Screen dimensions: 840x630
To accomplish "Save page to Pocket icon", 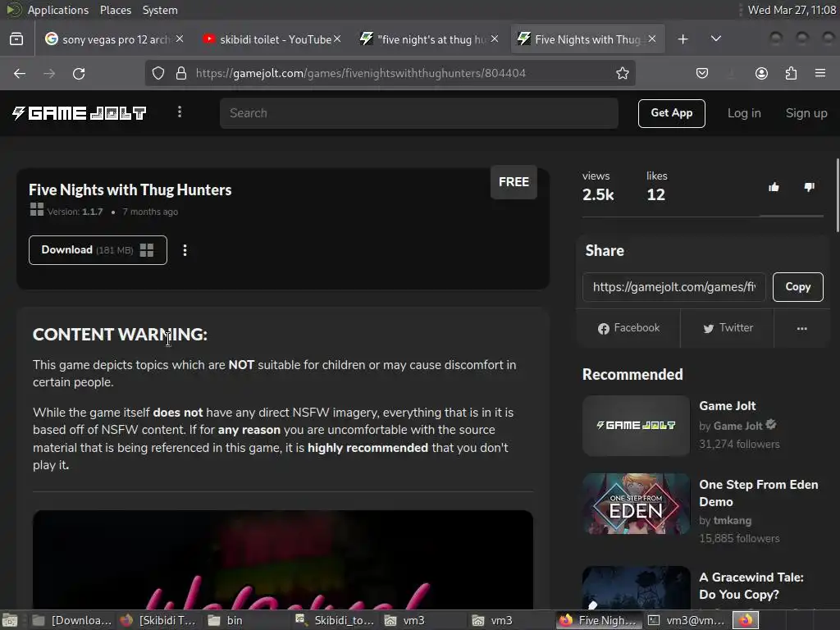I will coord(702,73).
